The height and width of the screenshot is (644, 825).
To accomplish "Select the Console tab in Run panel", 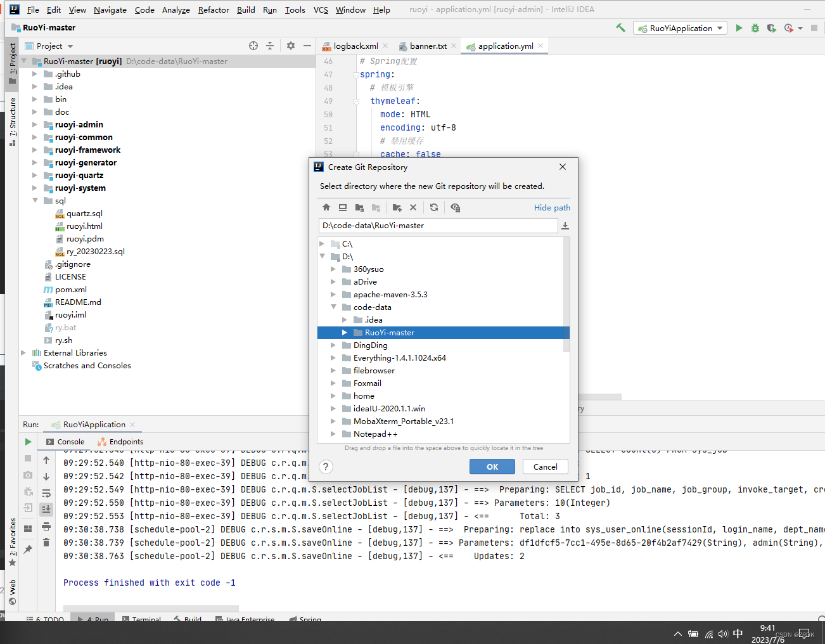I will (65, 442).
